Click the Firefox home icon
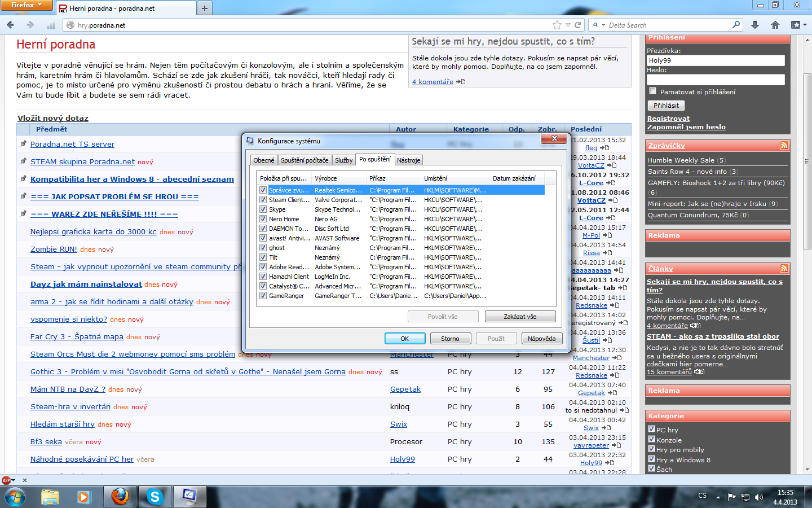 (775, 25)
